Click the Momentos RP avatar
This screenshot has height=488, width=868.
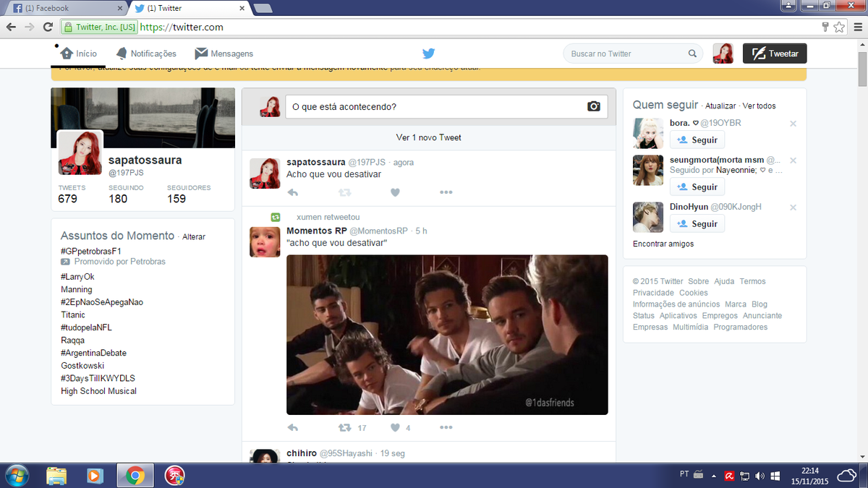265,241
